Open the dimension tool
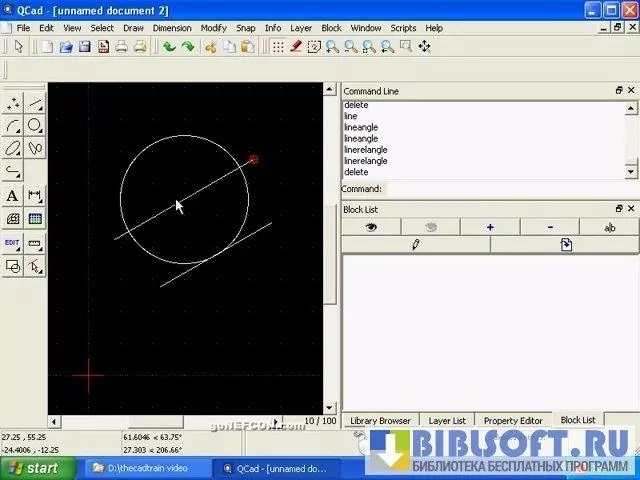 (x=35, y=196)
